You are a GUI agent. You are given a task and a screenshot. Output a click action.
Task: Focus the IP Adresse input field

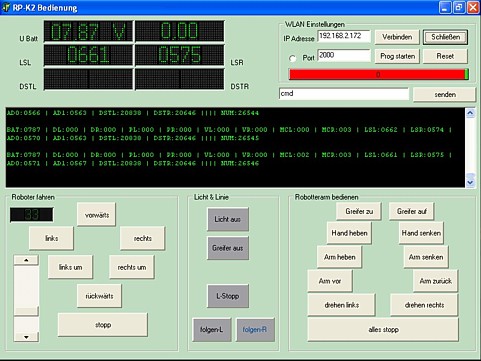click(x=344, y=36)
